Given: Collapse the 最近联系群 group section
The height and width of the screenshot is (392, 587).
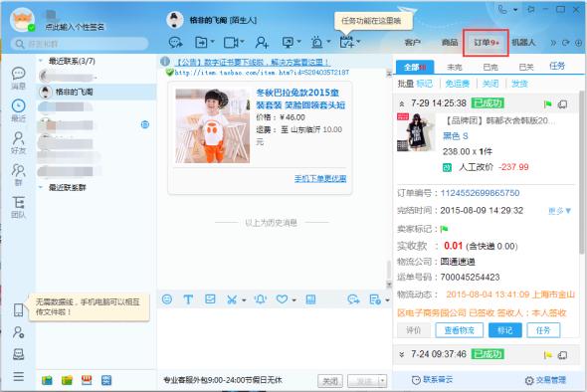Looking at the screenshot, I should (41, 187).
